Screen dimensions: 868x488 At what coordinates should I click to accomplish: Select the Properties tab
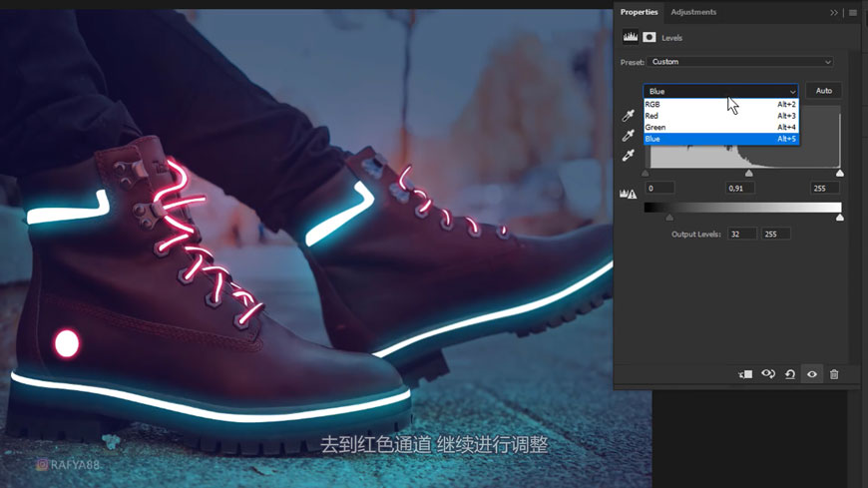click(639, 12)
